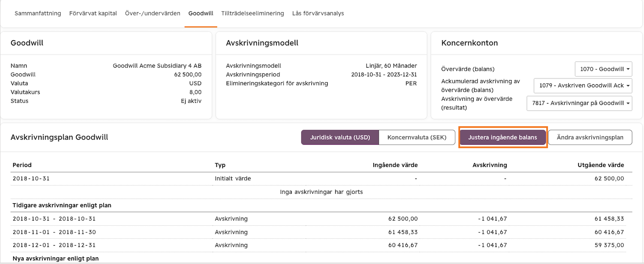This screenshot has width=644, height=264.
Task: Select the 2018-11-01 - 2018-11-30 depreciation row
Action: [x=322, y=232]
